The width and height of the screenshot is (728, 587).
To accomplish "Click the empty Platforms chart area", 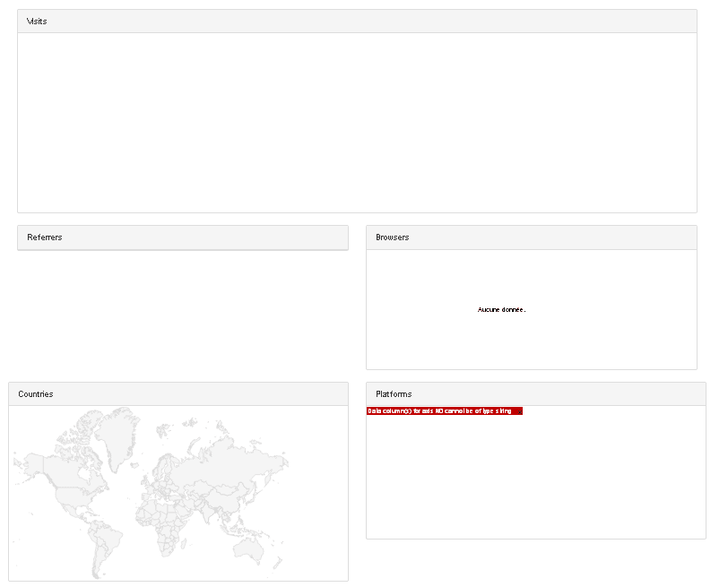I will pyautogui.click(x=535, y=475).
